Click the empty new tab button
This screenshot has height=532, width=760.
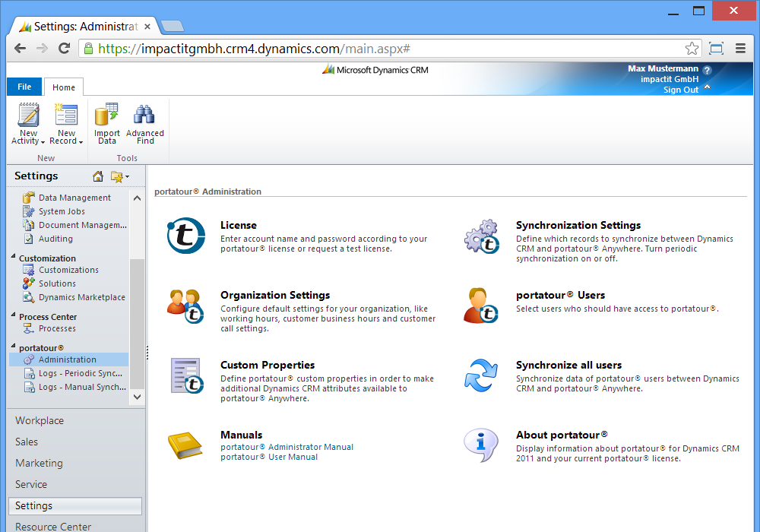[172, 26]
